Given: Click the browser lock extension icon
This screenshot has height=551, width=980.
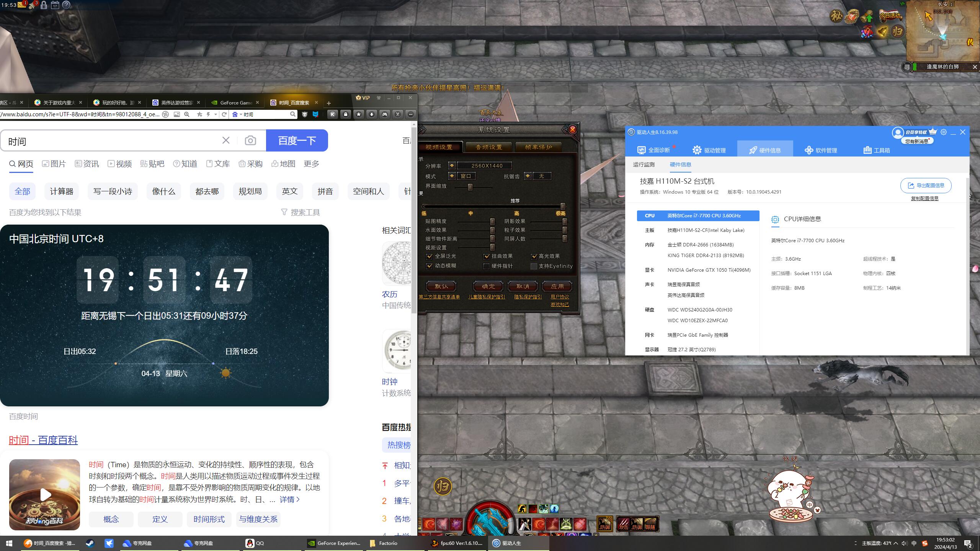Looking at the screenshot, I should tap(346, 114).
